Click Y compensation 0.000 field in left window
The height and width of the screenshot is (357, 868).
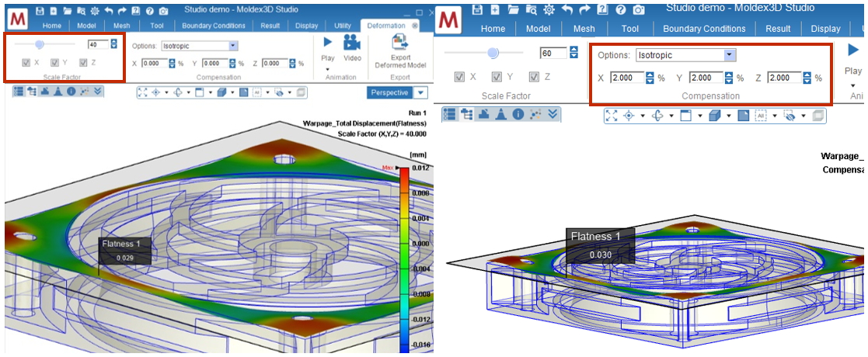(216, 64)
